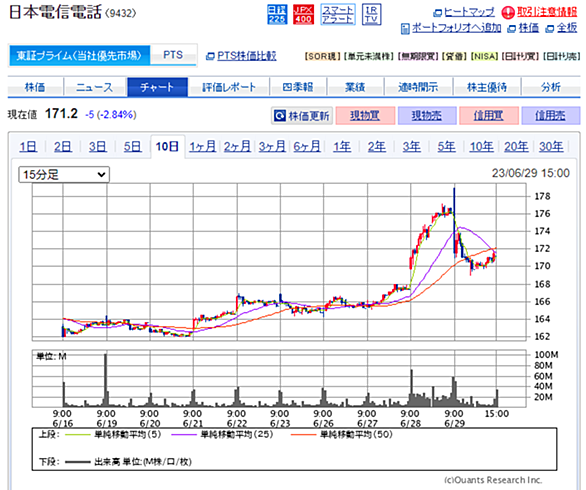The width and height of the screenshot is (586, 490).
Task: Click the 現在値 171.2 price text
Action: [x=43, y=114]
